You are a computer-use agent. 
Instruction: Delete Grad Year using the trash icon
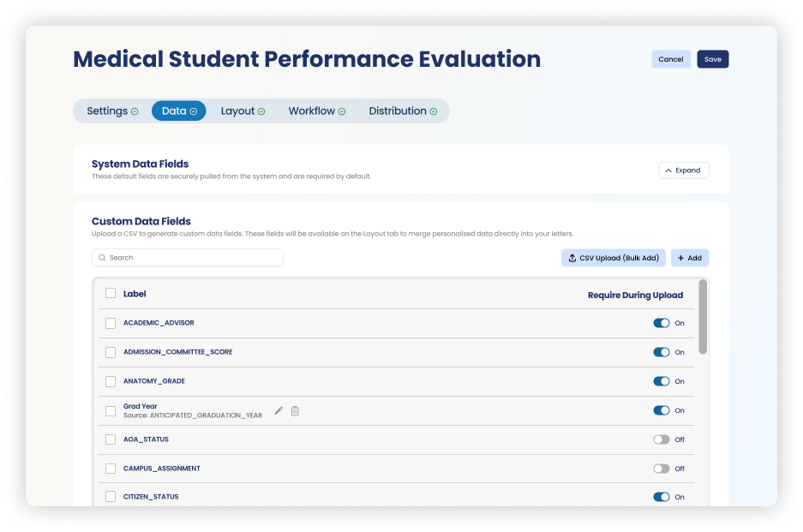coord(295,410)
